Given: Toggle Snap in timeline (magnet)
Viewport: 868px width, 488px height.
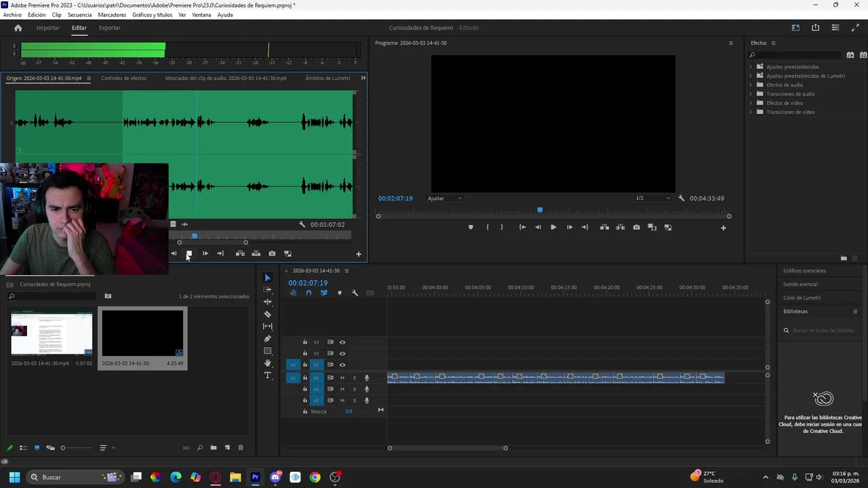Looking at the screenshot, I should point(309,293).
